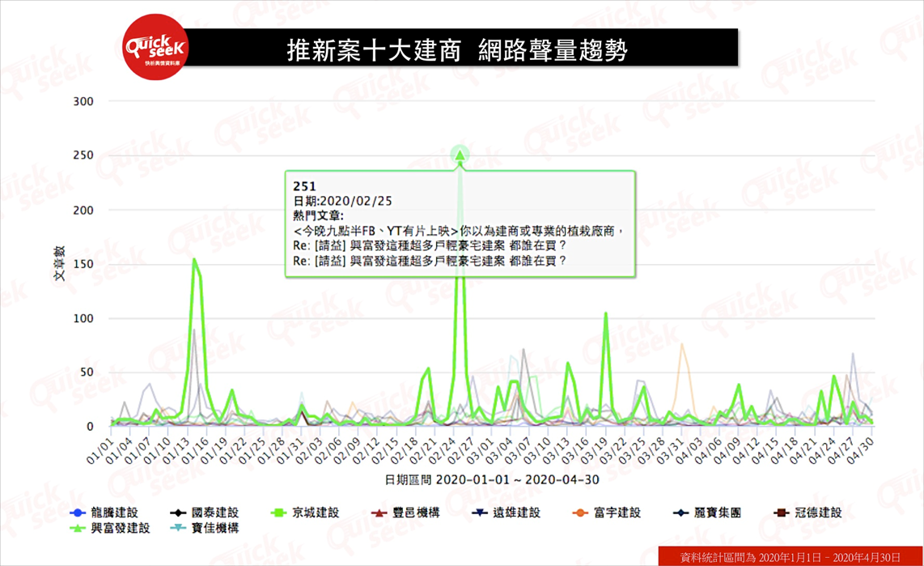The height and width of the screenshot is (566, 924).
Task: Click the y-axis value 200
Action: (83, 210)
